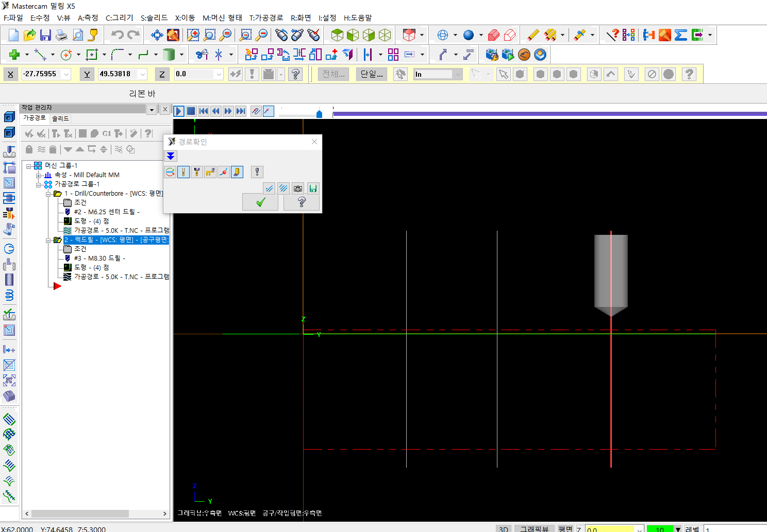Click the Trim scissors icon
This screenshot has height=532, width=767.
[202, 54]
